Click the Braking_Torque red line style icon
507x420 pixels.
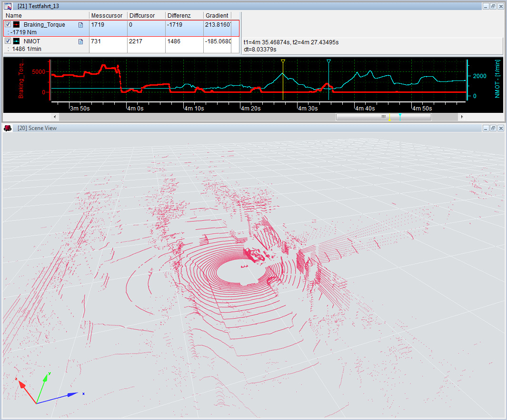17,25
